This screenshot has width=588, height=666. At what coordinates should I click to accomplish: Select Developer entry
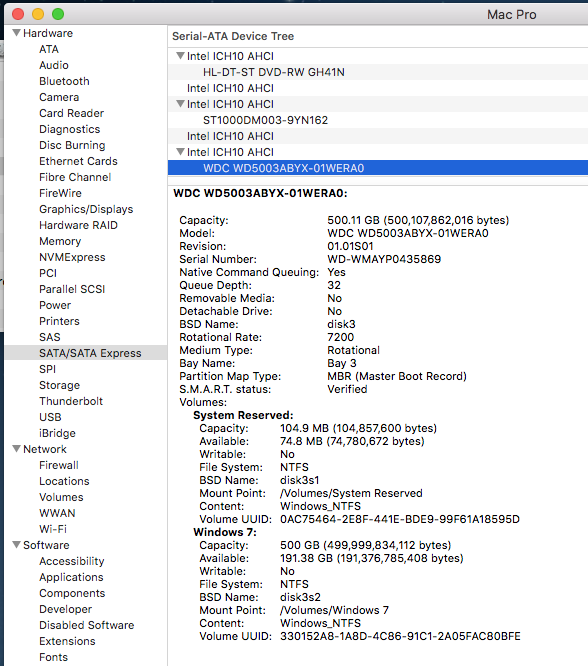pos(65,609)
